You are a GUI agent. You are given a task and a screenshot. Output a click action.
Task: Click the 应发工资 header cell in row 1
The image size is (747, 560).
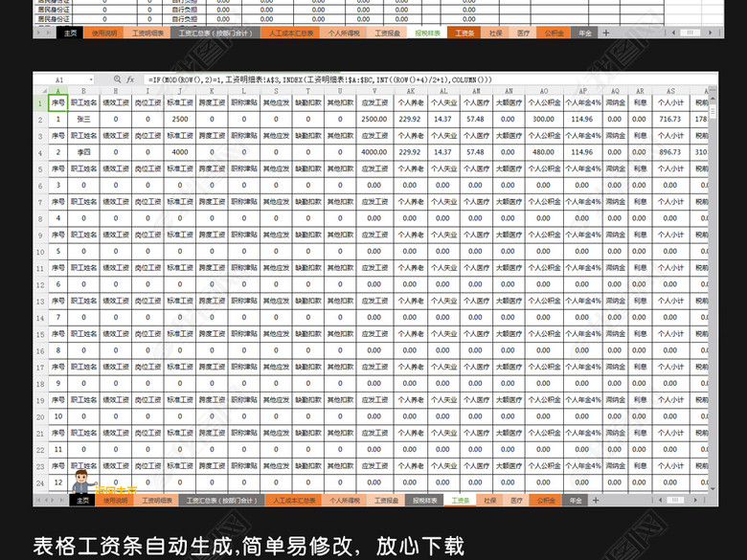point(373,103)
